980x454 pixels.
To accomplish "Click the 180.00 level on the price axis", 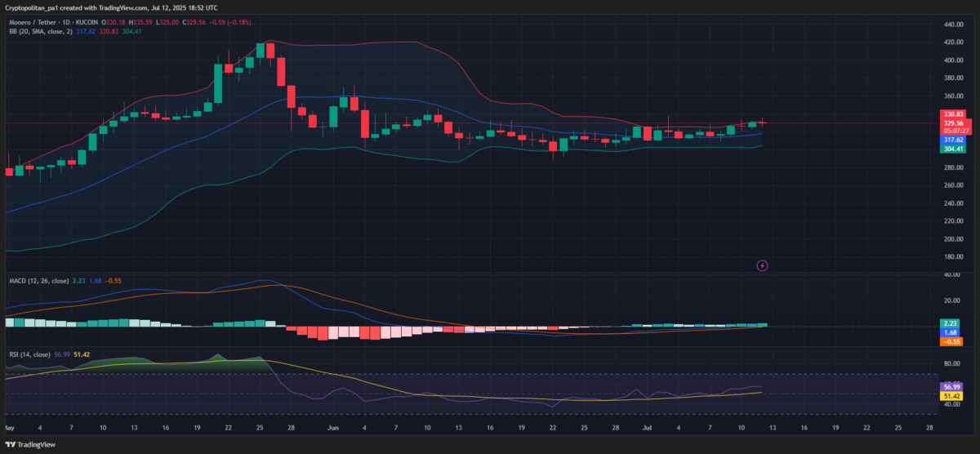I will coord(954,257).
